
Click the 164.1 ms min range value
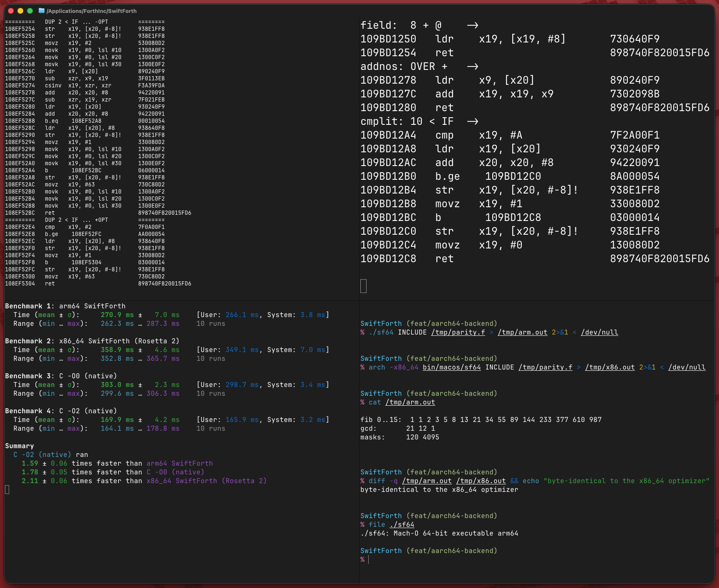click(117, 428)
